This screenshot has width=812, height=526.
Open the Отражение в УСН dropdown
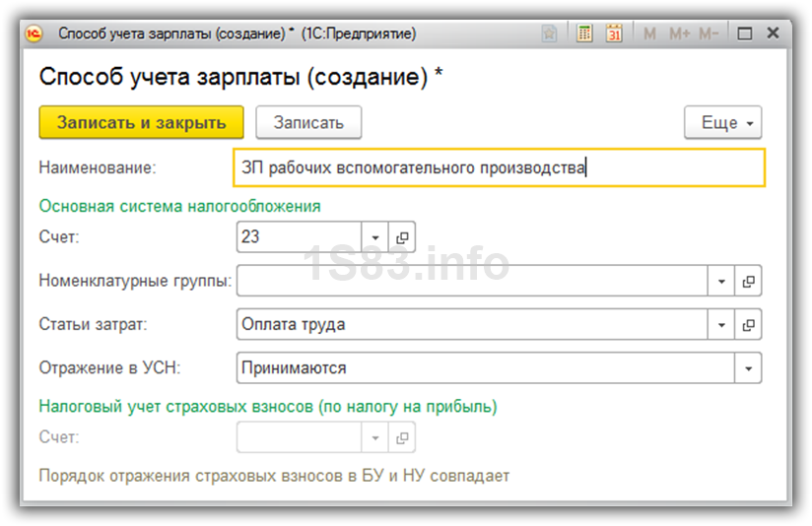click(x=749, y=368)
